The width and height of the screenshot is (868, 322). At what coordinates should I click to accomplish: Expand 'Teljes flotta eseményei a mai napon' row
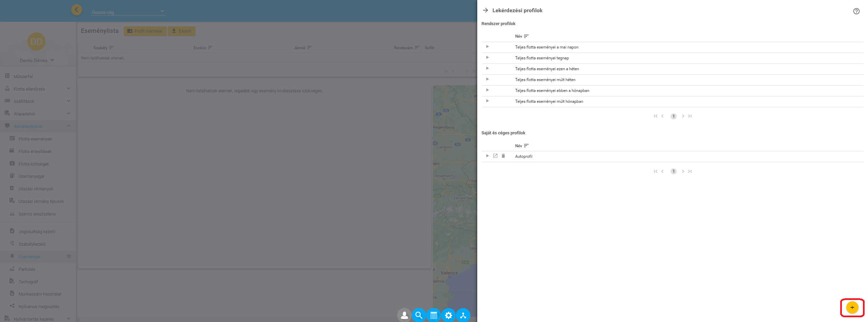pyautogui.click(x=487, y=47)
